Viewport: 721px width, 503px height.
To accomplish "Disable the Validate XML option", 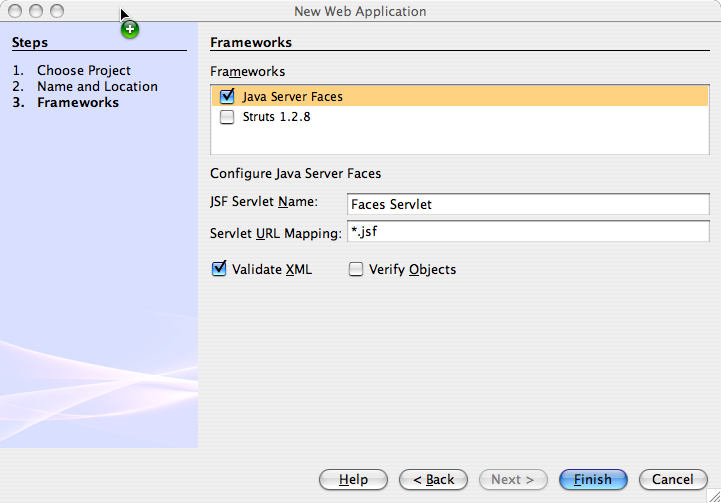I will pyautogui.click(x=219, y=269).
